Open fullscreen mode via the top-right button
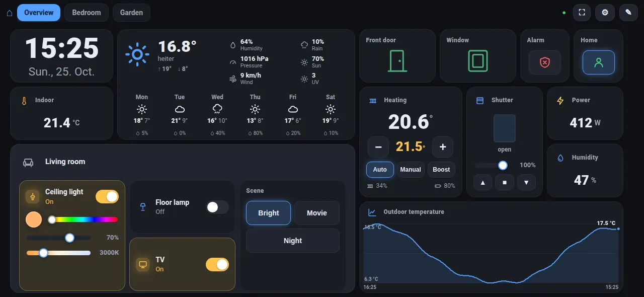644x297 pixels. pos(582,13)
